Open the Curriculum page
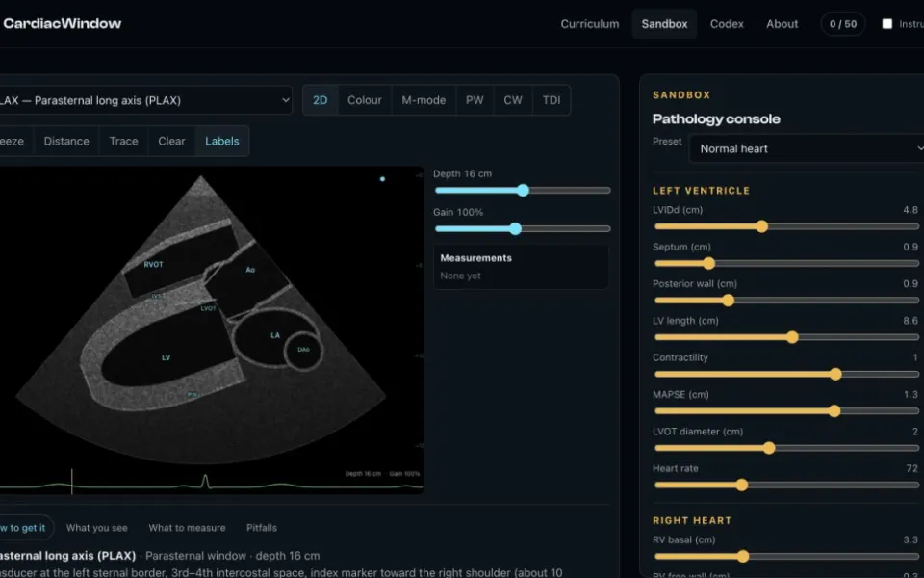Image resolution: width=924 pixels, height=578 pixels. point(589,24)
